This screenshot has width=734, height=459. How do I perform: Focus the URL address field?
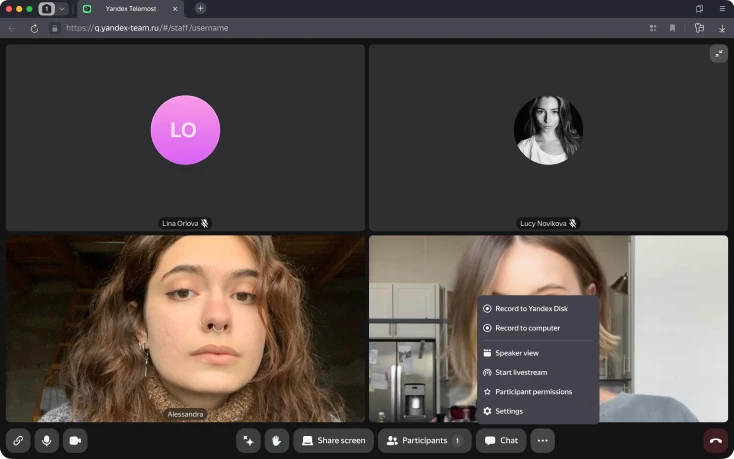(147, 28)
